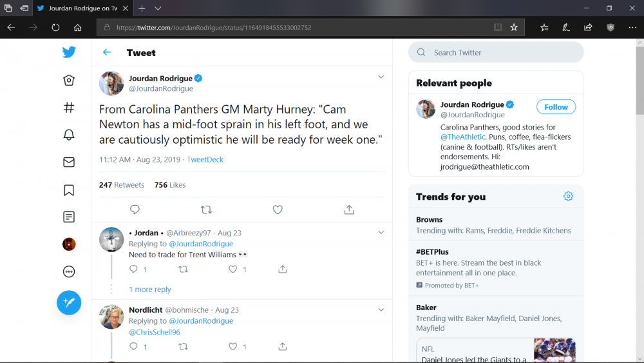Open the NFL Daniel Jones story thumbnail

tap(554, 350)
